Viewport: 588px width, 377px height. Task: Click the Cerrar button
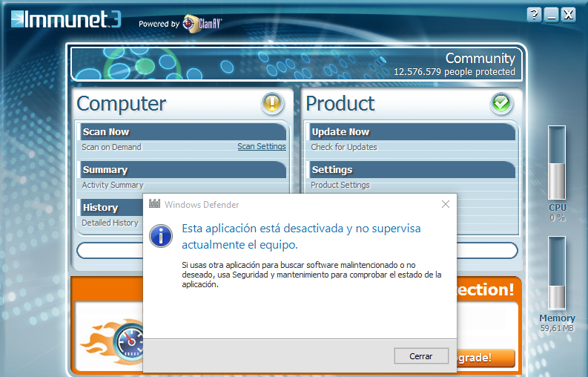pos(421,356)
